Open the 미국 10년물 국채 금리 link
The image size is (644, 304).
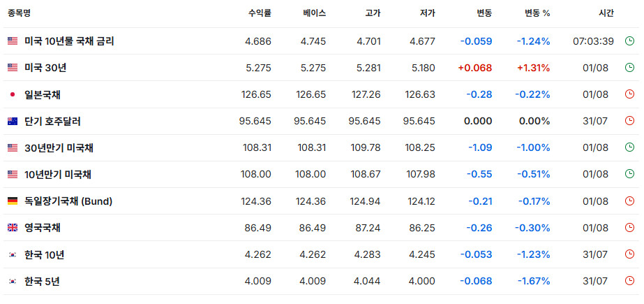[x=69, y=41]
